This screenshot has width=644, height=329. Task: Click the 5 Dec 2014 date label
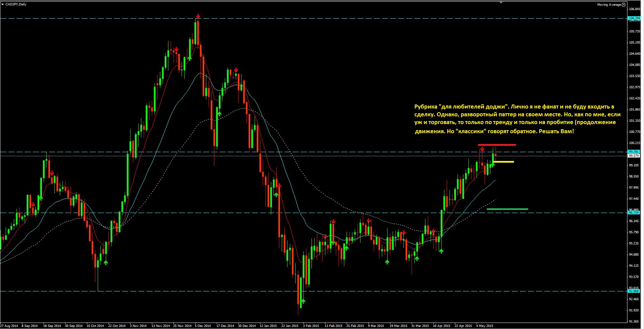click(203, 326)
